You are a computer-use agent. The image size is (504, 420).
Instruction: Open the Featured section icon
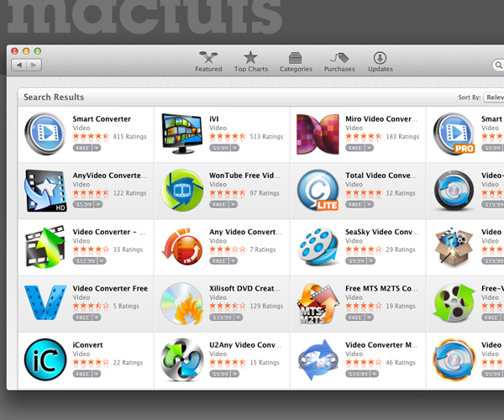(208, 58)
